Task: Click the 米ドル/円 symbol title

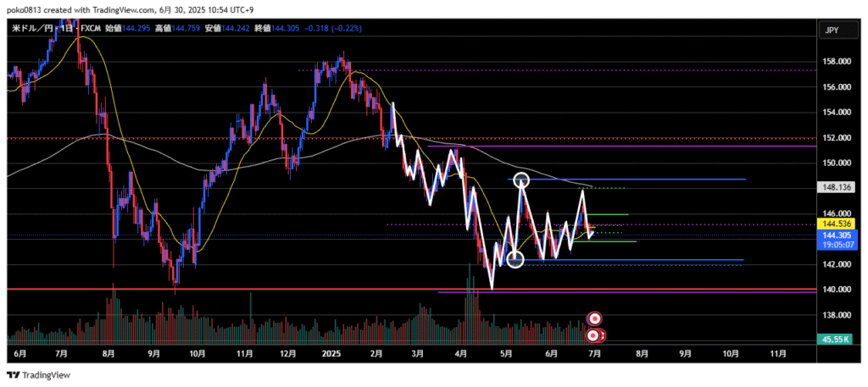Action: pyautogui.click(x=30, y=30)
